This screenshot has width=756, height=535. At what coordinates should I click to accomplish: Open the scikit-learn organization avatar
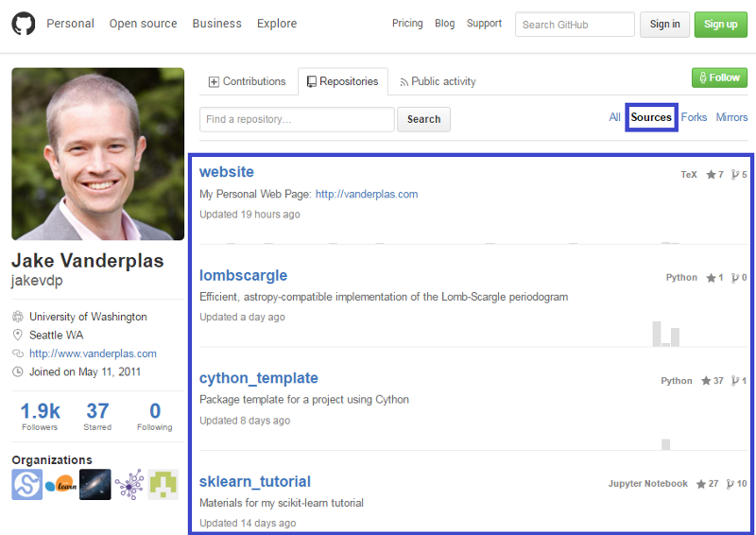61,484
